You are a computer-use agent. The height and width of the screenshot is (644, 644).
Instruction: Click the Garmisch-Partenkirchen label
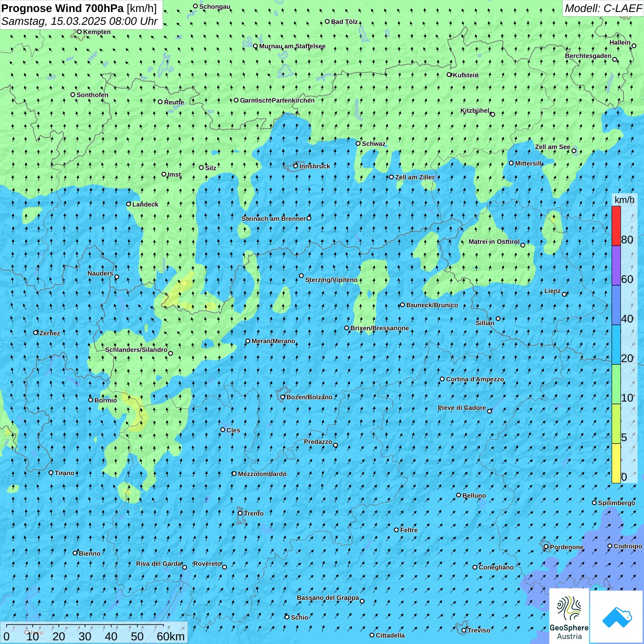coord(277,100)
